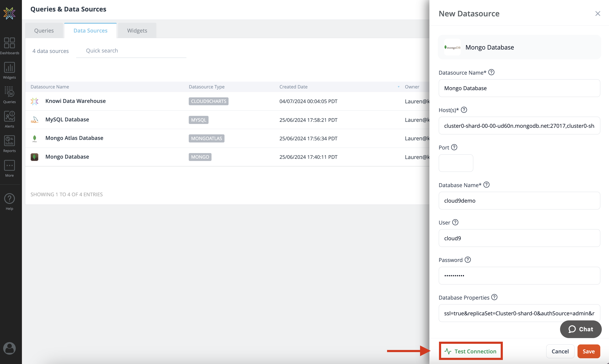The width and height of the screenshot is (609, 364).
Task: Switch to the Queries tab
Action: click(44, 31)
